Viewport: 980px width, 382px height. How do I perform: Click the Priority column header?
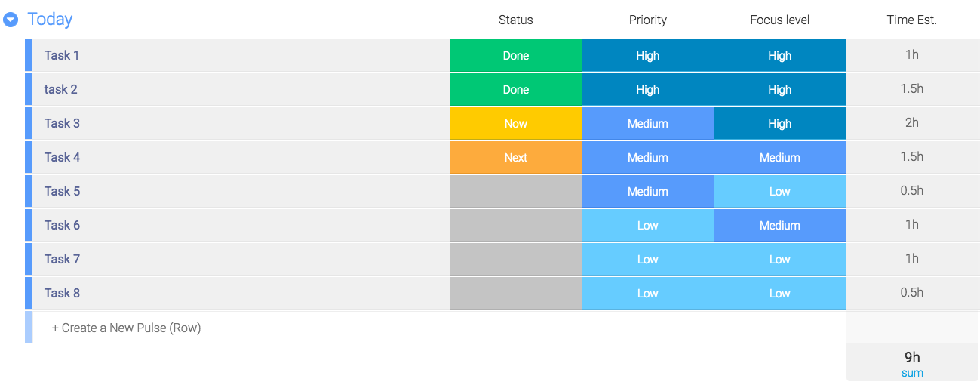[648, 20]
